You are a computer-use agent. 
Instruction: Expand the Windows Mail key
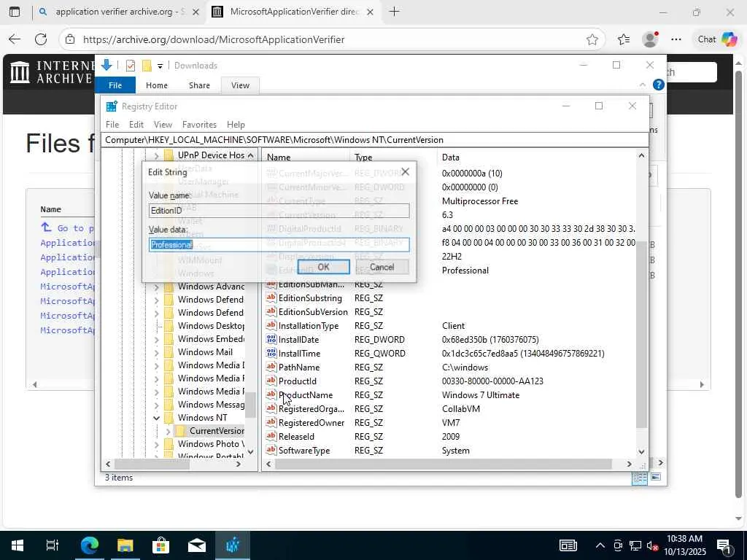(156, 352)
